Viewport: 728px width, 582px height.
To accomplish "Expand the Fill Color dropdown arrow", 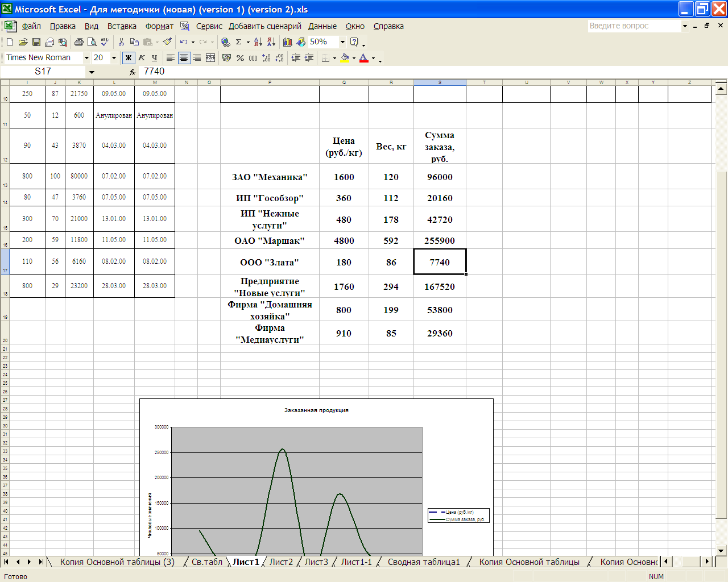I will [354, 57].
